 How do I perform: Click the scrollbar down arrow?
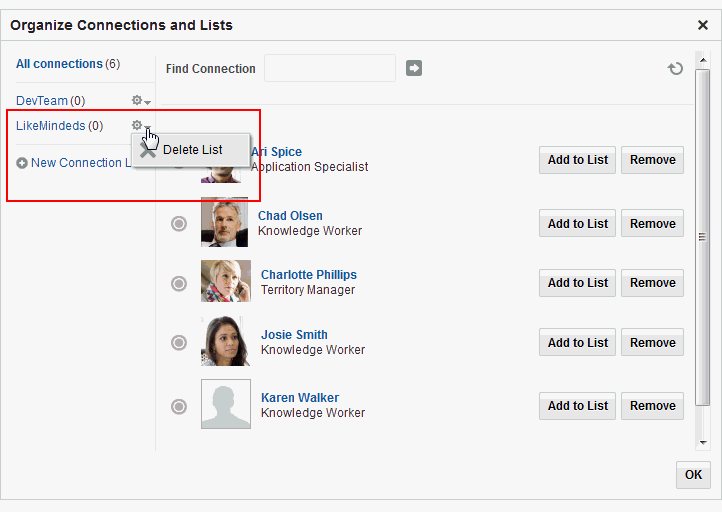click(703, 443)
